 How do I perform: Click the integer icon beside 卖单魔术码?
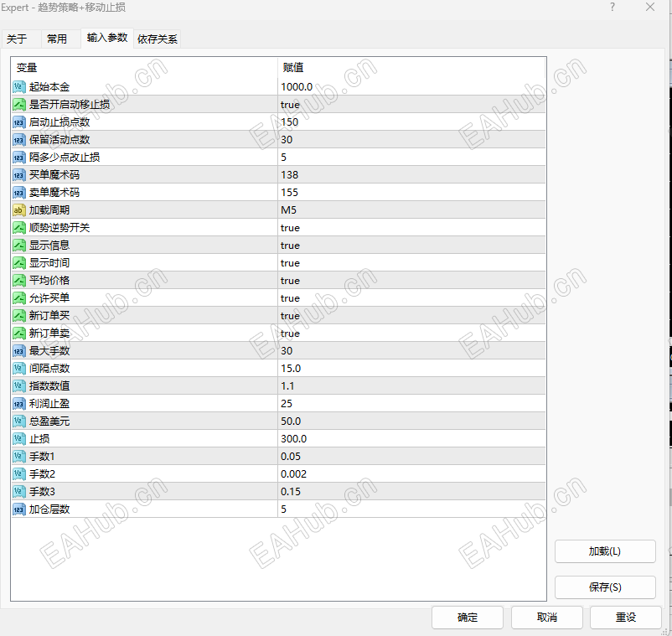[x=19, y=193]
